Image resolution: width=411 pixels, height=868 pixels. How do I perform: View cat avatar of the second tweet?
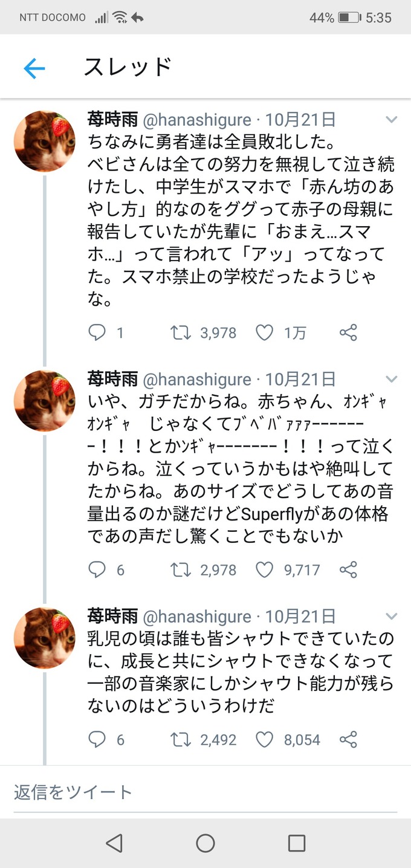[45, 401]
